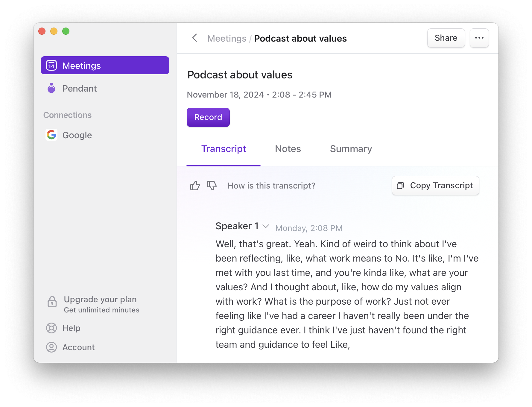Screen dimensions: 532x407
Task: Share the Podcast about values meeting
Action: [446, 38]
